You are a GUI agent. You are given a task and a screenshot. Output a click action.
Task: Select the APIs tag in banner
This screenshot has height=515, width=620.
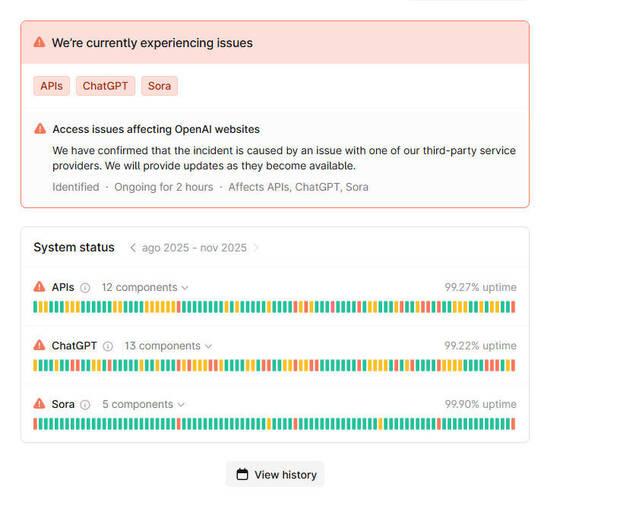point(51,86)
